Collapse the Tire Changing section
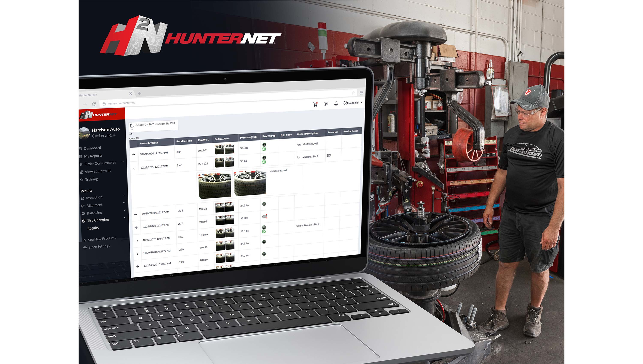This screenshot has height=364, width=643. click(125, 218)
